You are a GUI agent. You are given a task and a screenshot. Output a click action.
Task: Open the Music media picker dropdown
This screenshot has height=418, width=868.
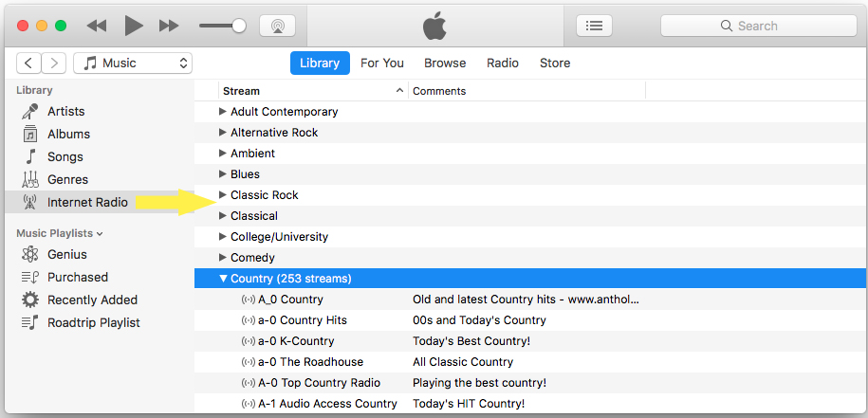[x=133, y=63]
